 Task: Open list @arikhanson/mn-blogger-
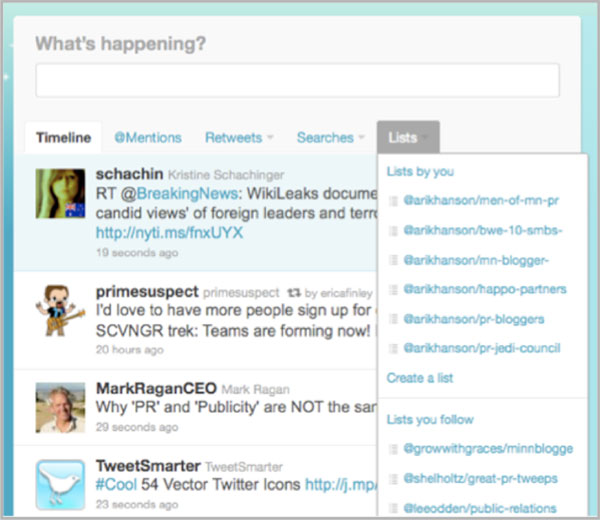point(476,260)
